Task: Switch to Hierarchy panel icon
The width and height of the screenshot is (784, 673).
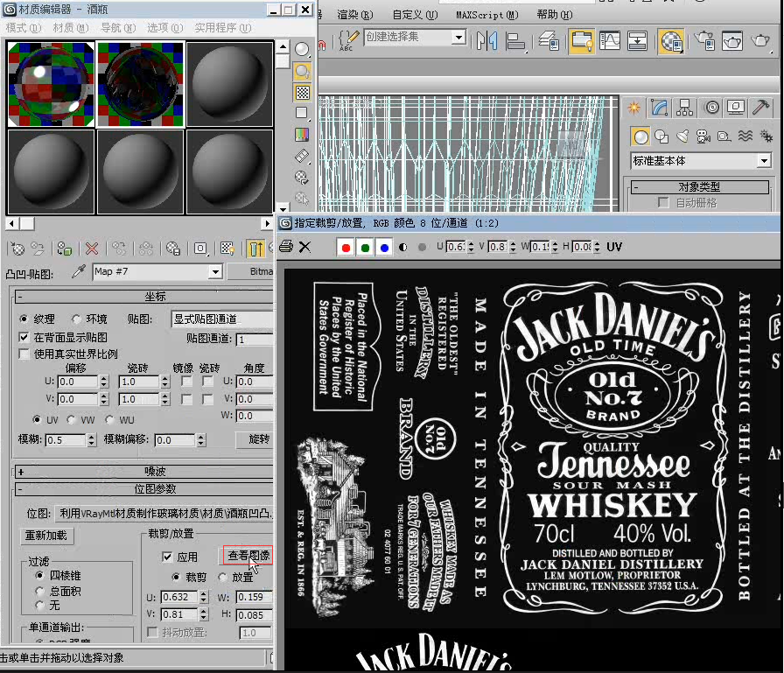Action: (684, 108)
